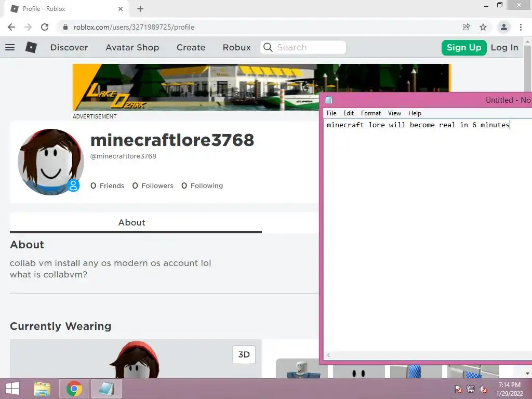Click the Roblox Search input field
Viewport: 532px width, 399px height.
(303, 47)
